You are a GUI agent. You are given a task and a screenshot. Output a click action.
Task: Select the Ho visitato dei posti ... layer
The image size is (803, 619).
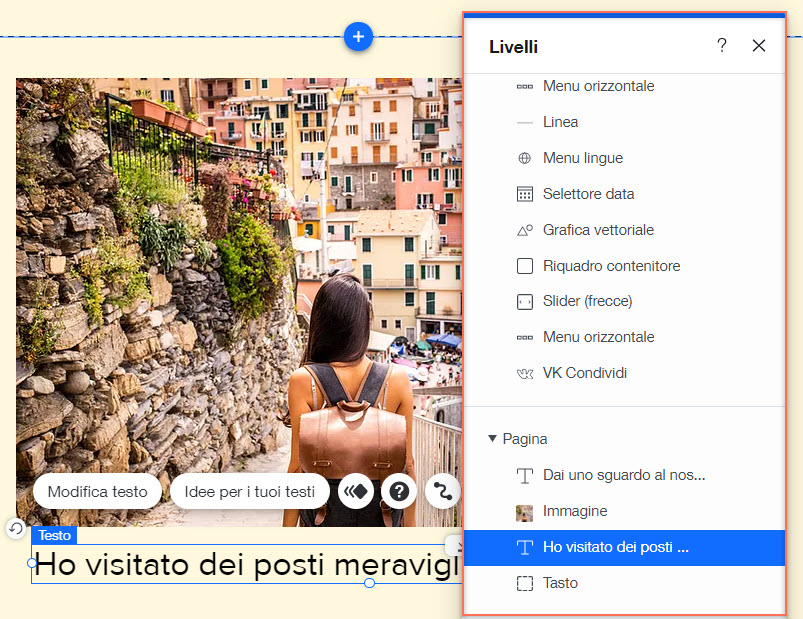click(624, 547)
